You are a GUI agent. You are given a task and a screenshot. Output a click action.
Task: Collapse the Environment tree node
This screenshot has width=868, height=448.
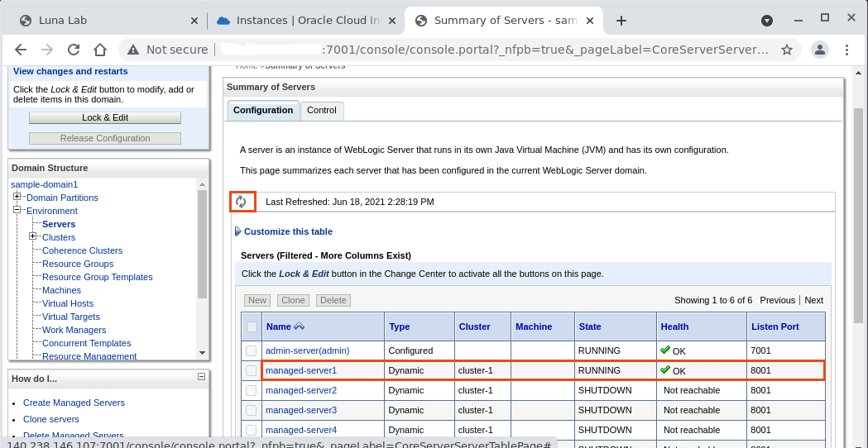[x=17, y=210]
